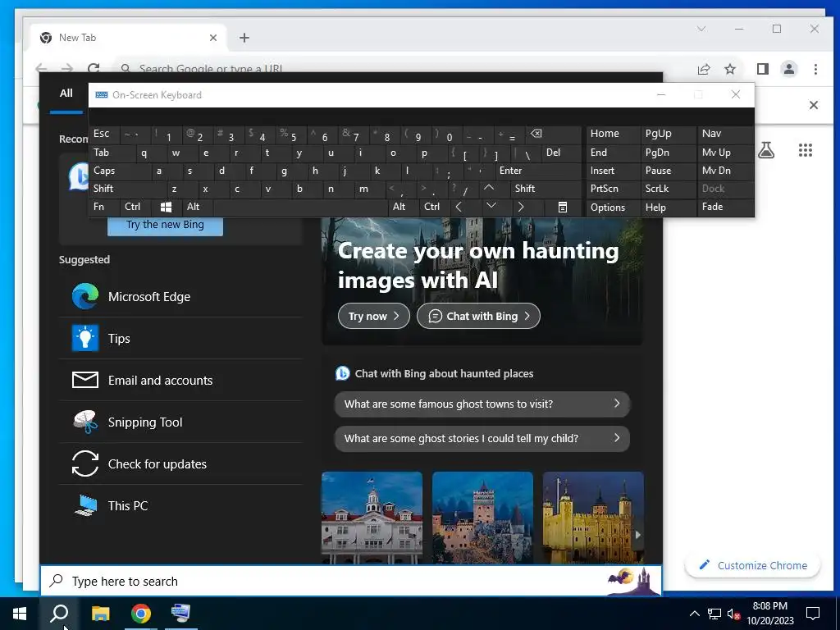Reload the page in Chrome
This screenshot has height=630, width=840.
(x=94, y=69)
